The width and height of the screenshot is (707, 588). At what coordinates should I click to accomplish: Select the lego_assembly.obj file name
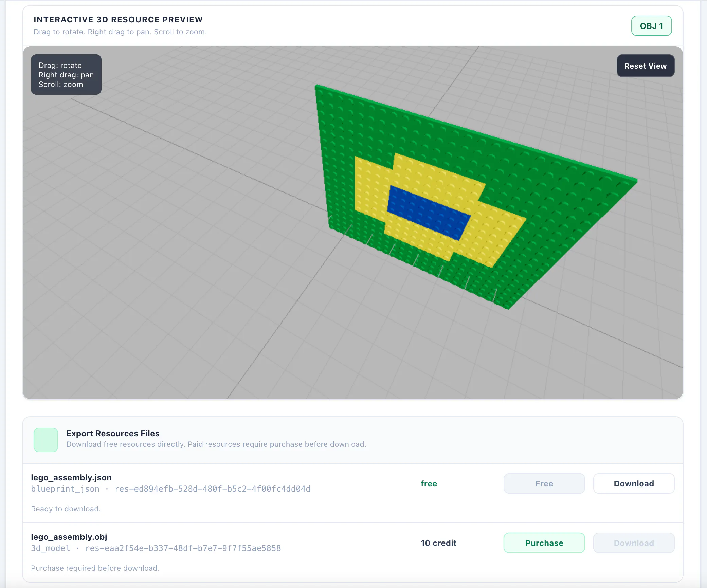pos(69,537)
